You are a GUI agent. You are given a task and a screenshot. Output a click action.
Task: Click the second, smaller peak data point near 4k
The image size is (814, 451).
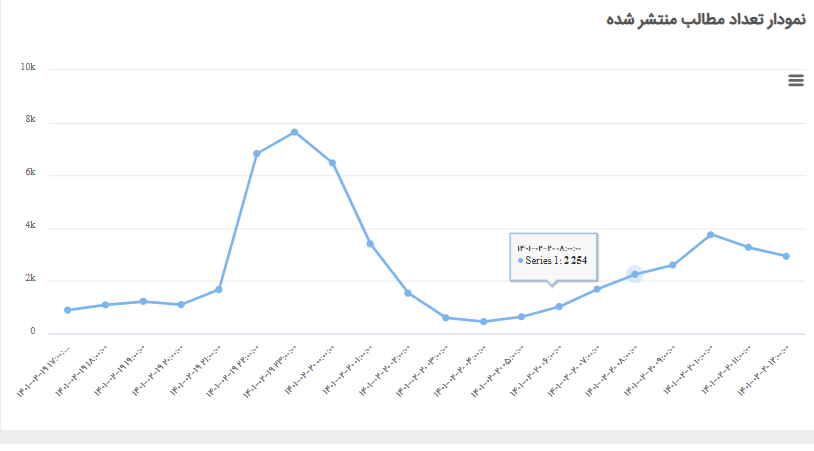point(711,234)
